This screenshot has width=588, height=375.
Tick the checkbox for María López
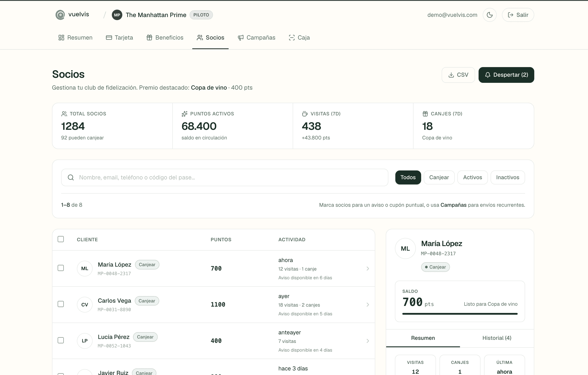[x=61, y=268]
